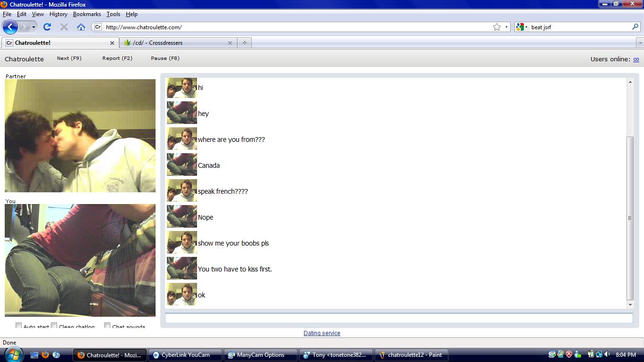
Task: Switch to chatroulette12 - Paint in taskbar
Action: [x=411, y=355]
